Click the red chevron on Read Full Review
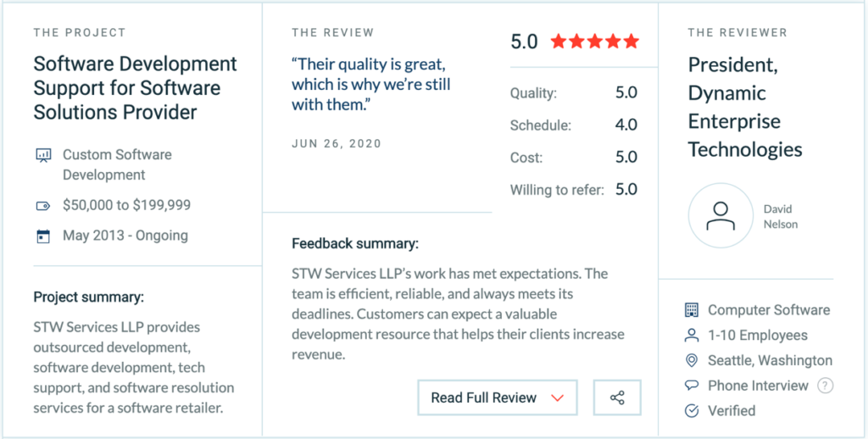The height and width of the screenshot is (439, 868). pos(557,397)
